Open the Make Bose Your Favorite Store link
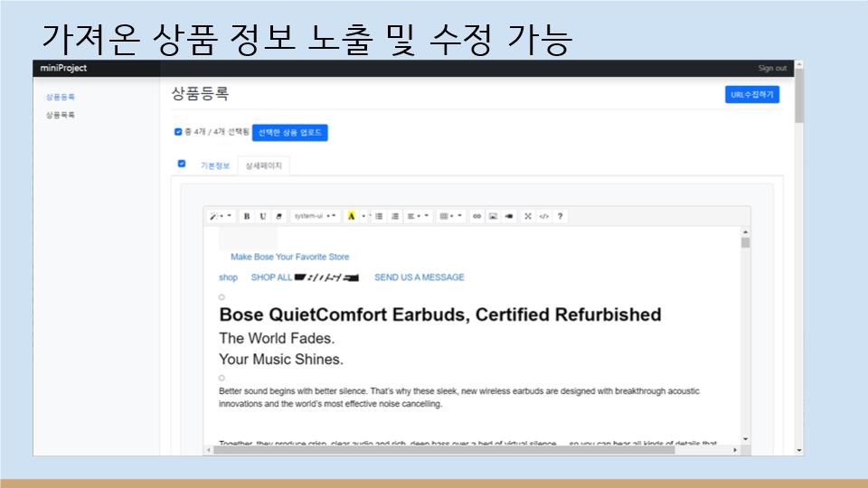This screenshot has height=488, width=868. click(290, 257)
